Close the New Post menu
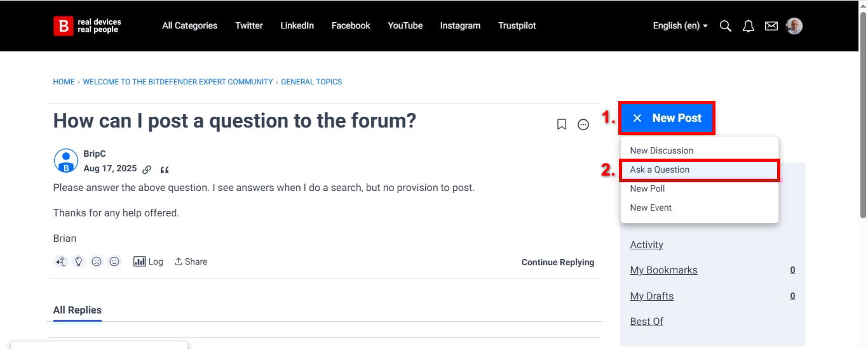 pyautogui.click(x=667, y=118)
